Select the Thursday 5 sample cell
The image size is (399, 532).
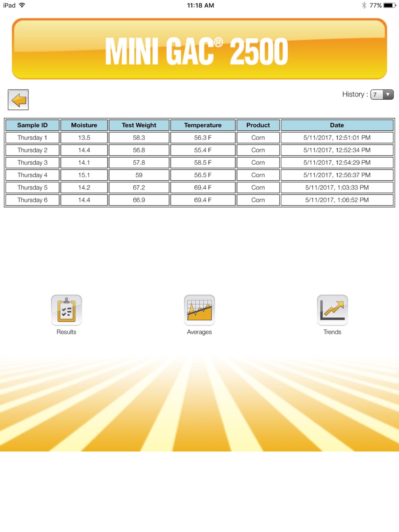(32, 187)
